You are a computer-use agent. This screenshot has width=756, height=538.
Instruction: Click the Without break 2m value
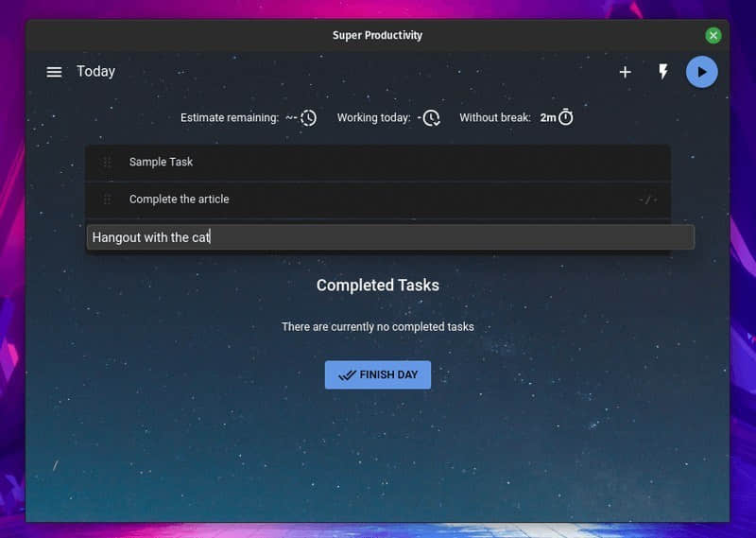(548, 118)
